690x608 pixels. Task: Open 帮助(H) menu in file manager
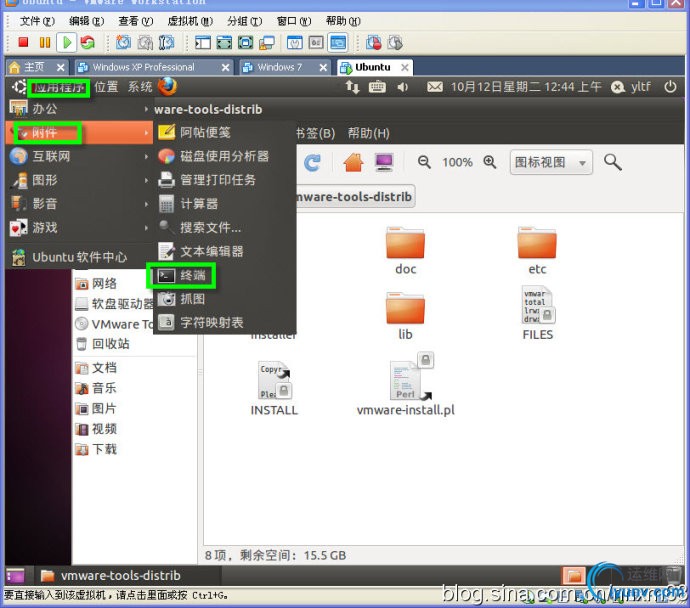pos(368,133)
